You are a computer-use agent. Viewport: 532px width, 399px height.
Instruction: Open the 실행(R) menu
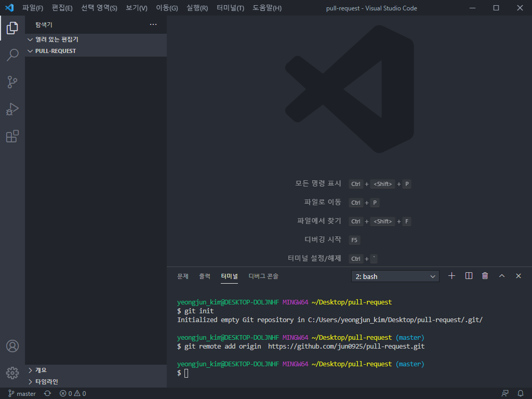pos(197,8)
